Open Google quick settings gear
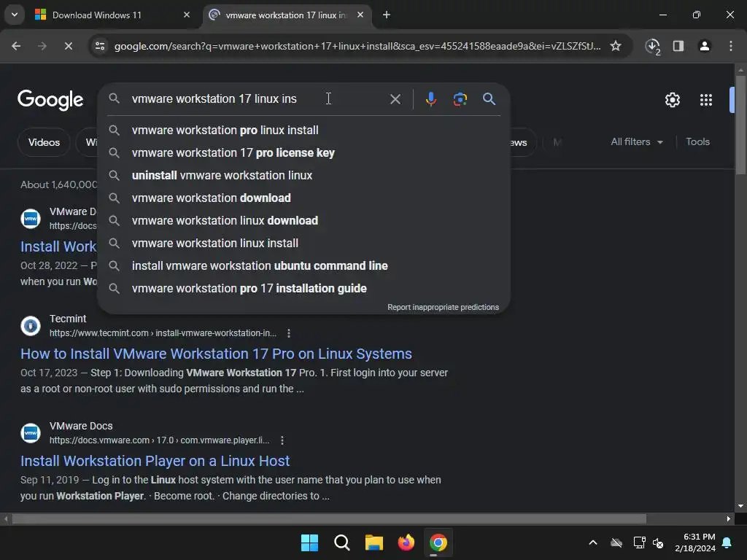 pyautogui.click(x=672, y=100)
